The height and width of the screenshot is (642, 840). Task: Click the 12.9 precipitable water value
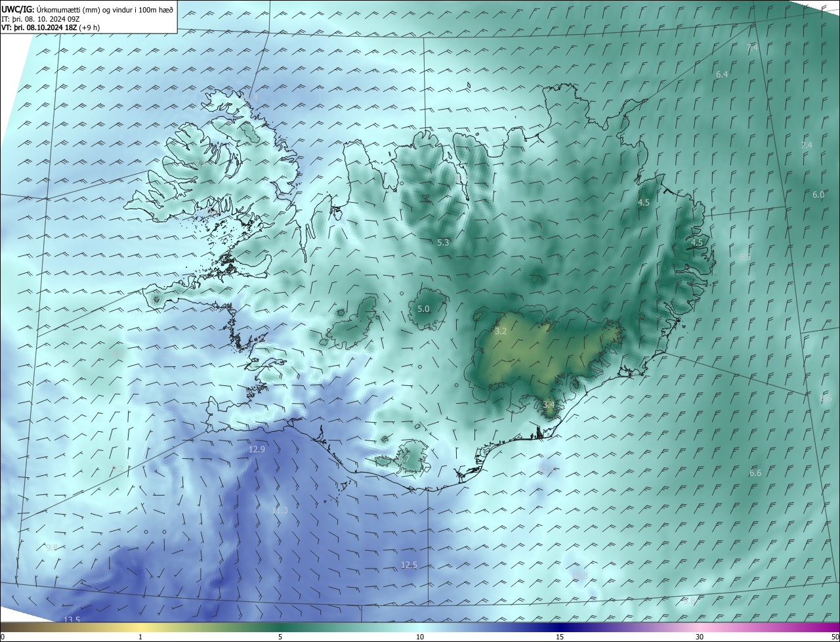257,449
